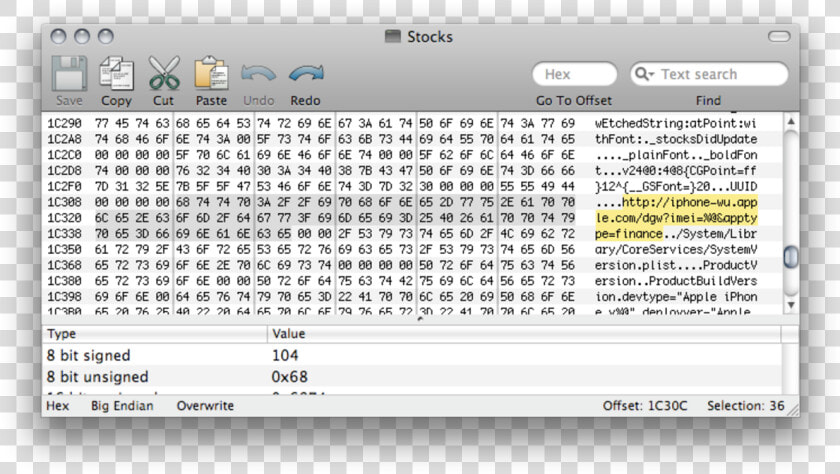Viewport: 840px width, 474px height.
Task: Click ASCII text ersion..ProductBuildVers
Action: (x=676, y=281)
